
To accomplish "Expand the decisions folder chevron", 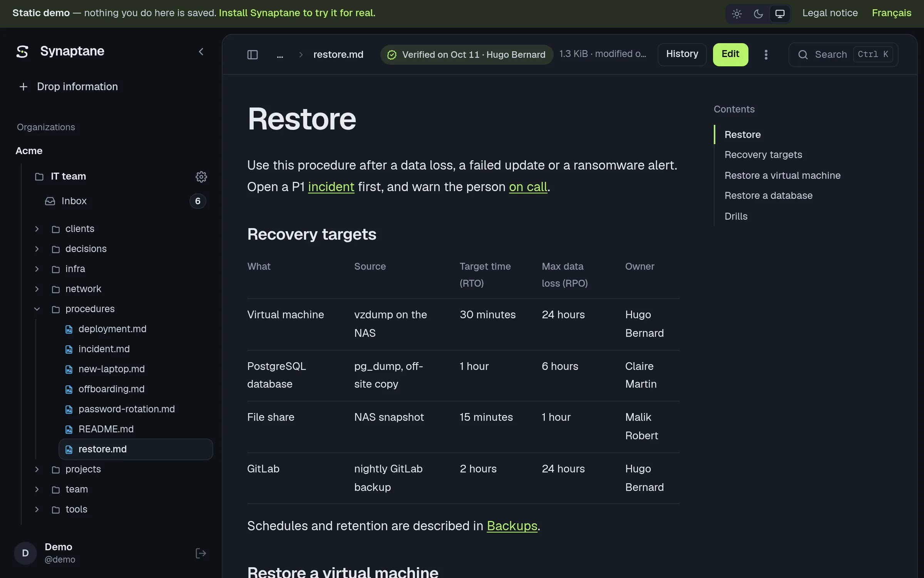I will 37,249.
